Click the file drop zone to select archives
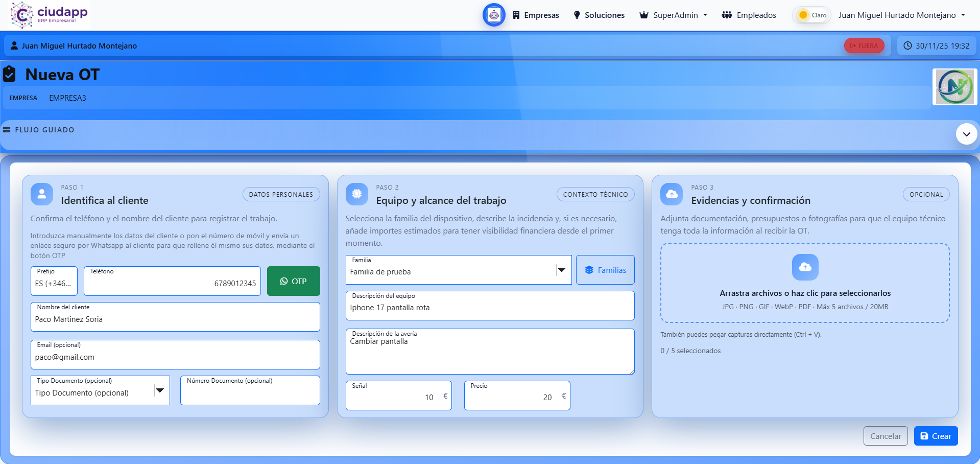The width and height of the screenshot is (980, 464). point(805,283)
